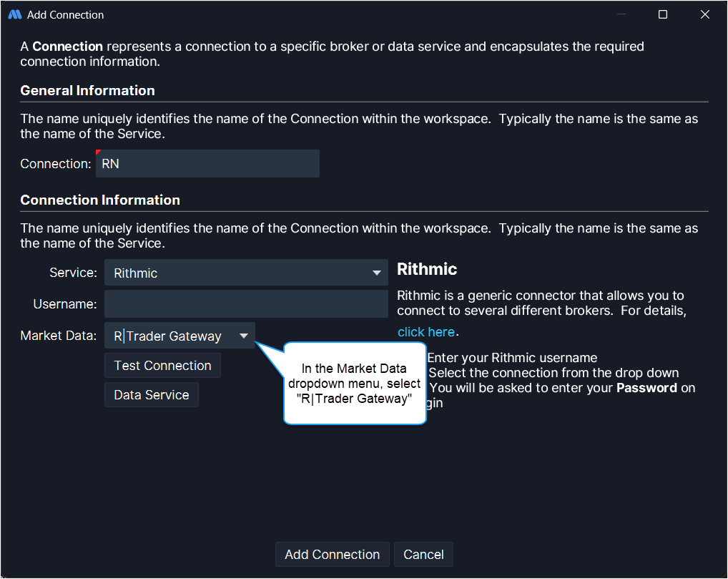The image size is (728, 579).
Task: Click the "Service:" label
Action: pyautogui.click(x=74, y=272)
